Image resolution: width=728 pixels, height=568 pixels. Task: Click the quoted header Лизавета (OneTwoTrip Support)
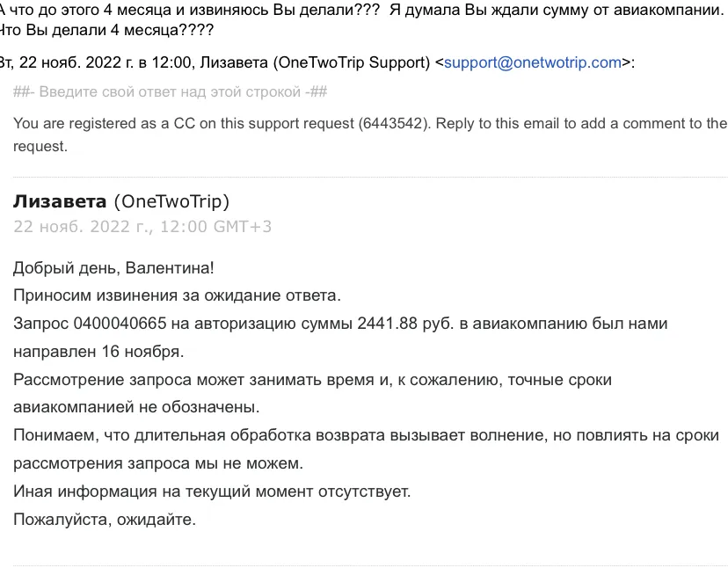315,62
